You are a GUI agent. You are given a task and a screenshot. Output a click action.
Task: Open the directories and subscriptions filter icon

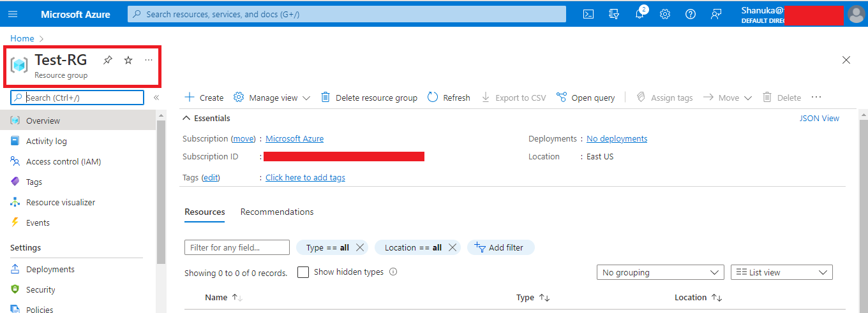(x=614, y=14)
